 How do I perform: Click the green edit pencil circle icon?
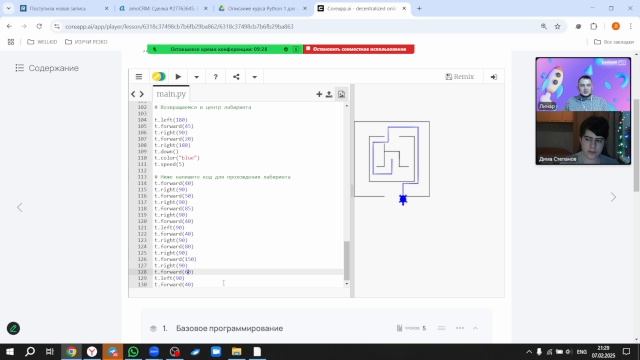(13, 328)
